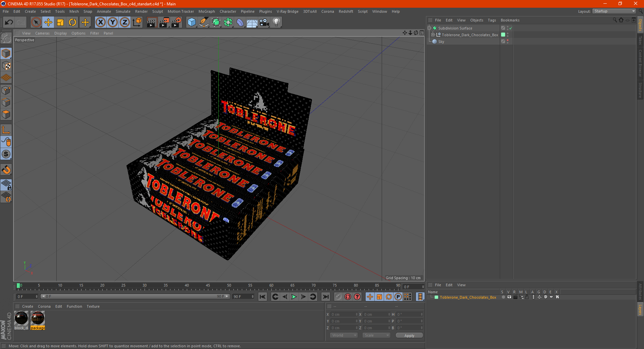Viewport: 644px width, 349px height.
Task: Switch to Texture mode
Action: pyautogui.click(x=6, y=66)
